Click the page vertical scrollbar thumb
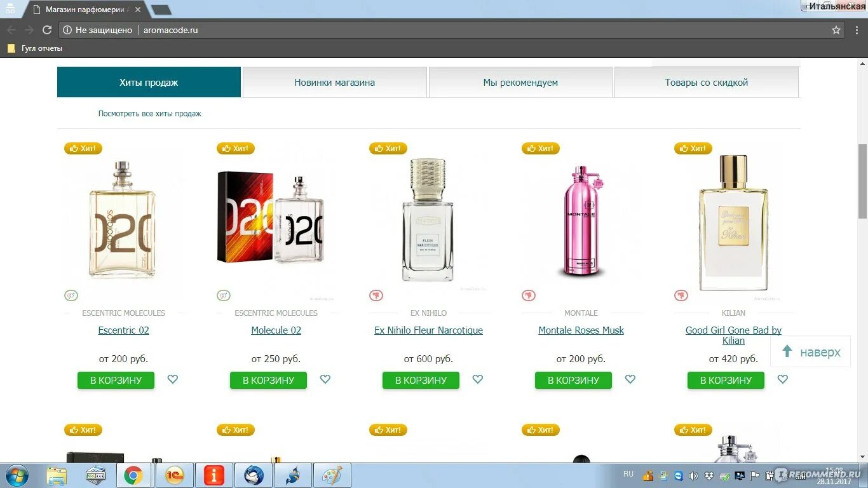The image size is (868, 488). (x=862, y=181)
